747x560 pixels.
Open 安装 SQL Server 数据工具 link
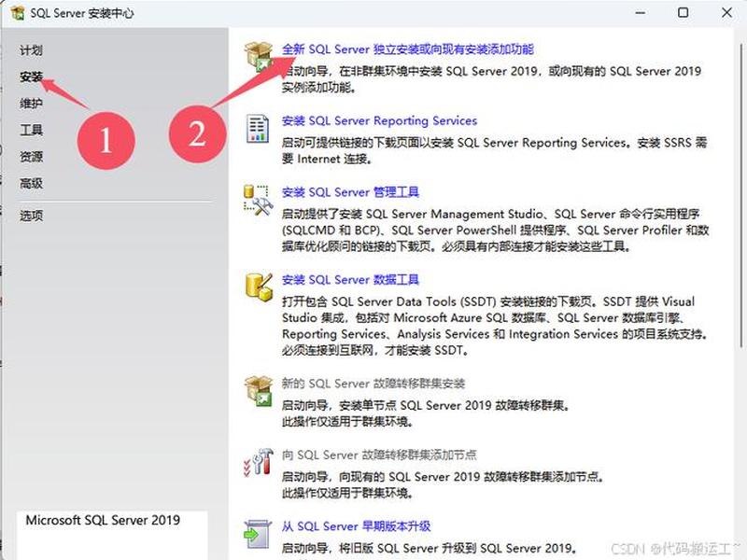[350, 279]
